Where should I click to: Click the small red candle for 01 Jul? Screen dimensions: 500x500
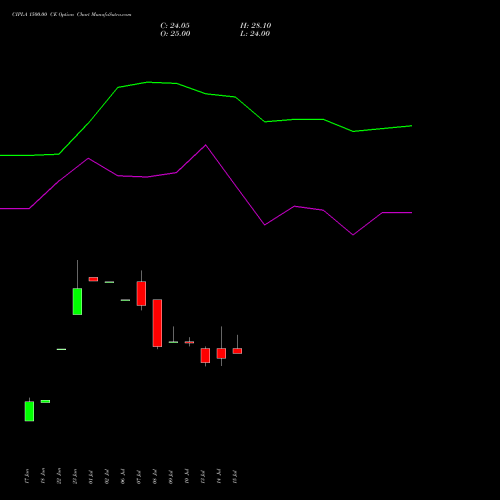click(x=93, y=279)
